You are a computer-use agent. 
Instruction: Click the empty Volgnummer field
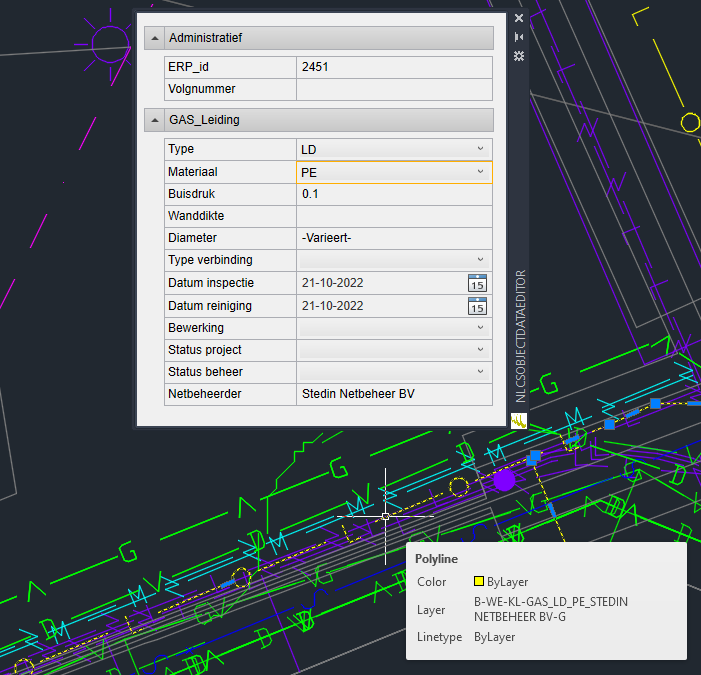click(x=394, y=89)
